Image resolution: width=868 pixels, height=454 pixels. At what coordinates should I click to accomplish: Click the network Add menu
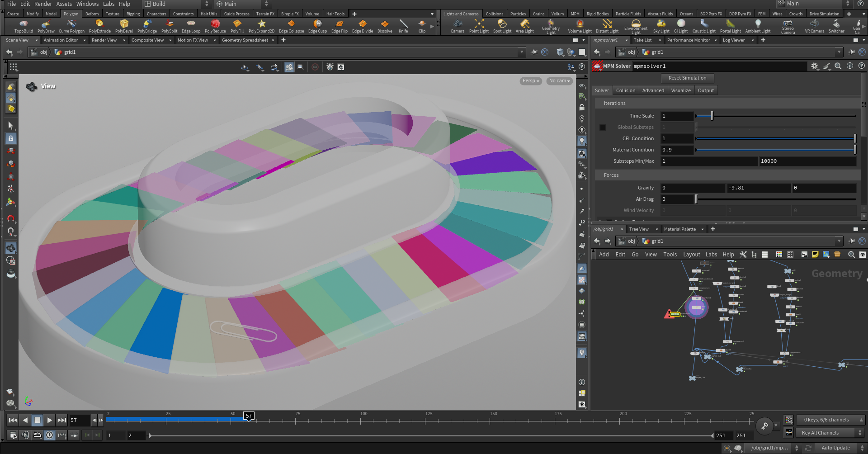pos(604,255)
